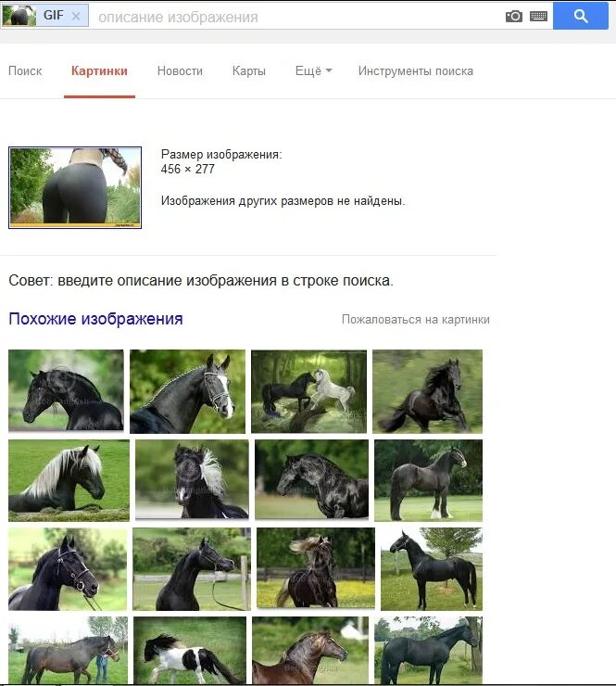Viewport: 616px width, 686px height.
Task: Open the bridled horse with white blaze
Action: (x=187, y=391)
